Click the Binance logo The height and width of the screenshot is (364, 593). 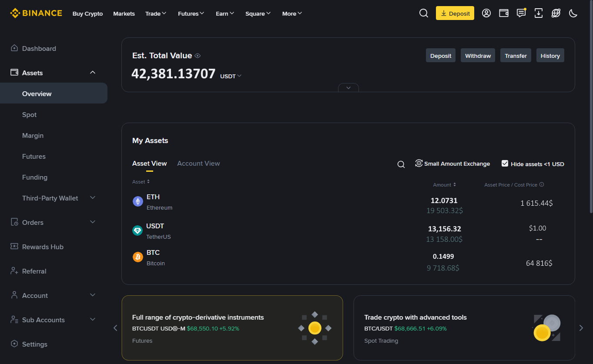coord(36,13)
